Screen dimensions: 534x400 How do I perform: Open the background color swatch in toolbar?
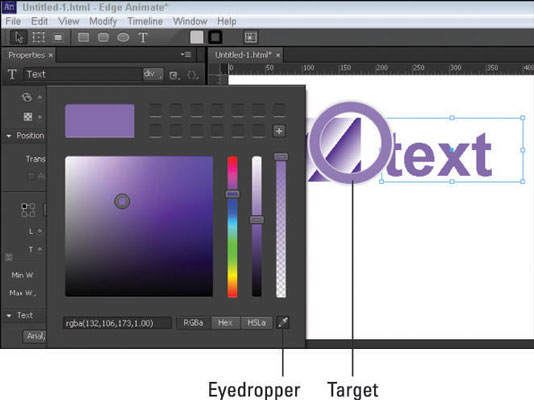tap(197, 37)
